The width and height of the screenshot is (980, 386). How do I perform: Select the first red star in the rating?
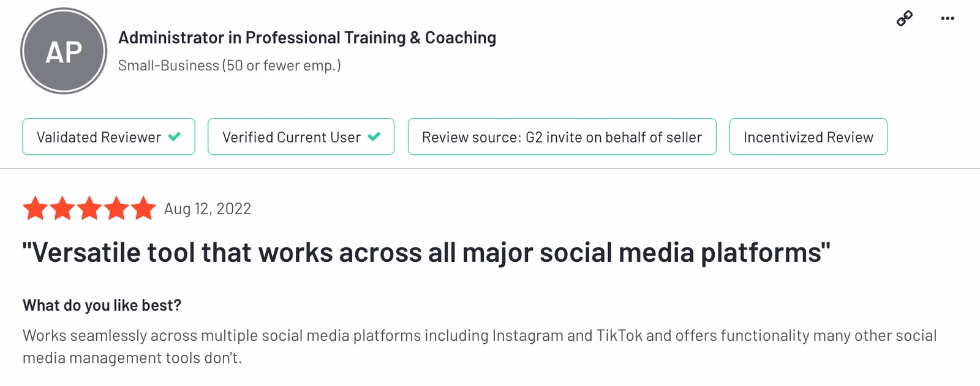tap(35, 209)
